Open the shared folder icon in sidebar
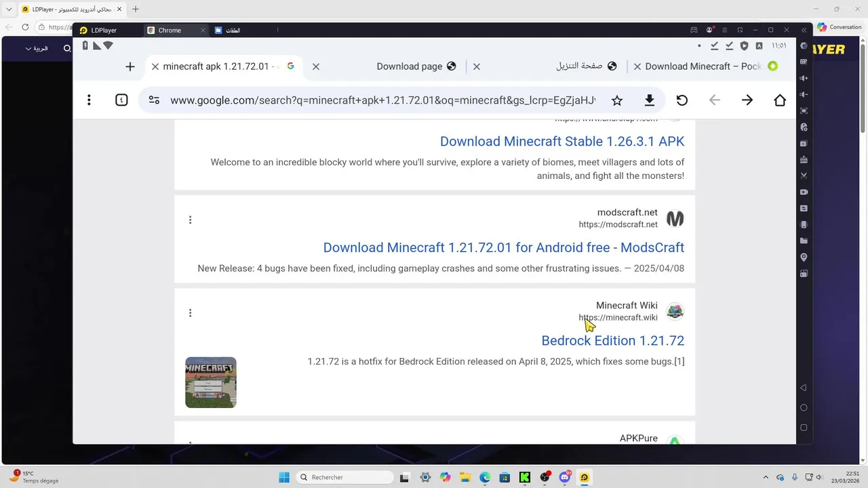 click(x=804, y=241)
